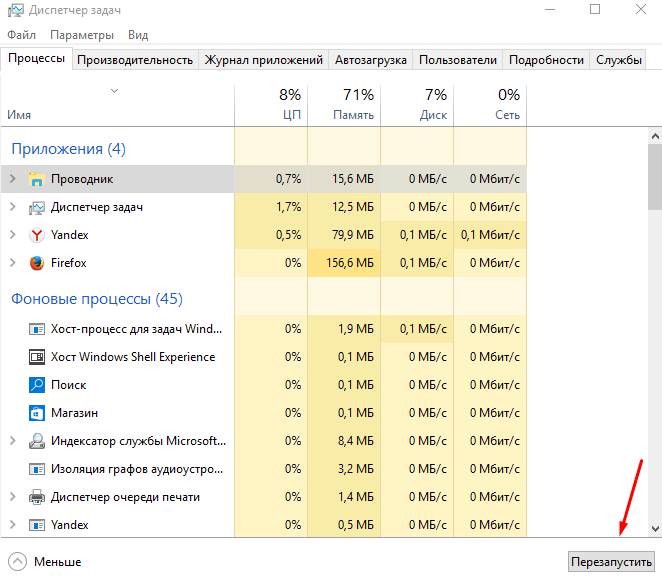Switch to the Журнал приложений tab
This screenshot has width=662, height=585.
(x=263, y=60)
